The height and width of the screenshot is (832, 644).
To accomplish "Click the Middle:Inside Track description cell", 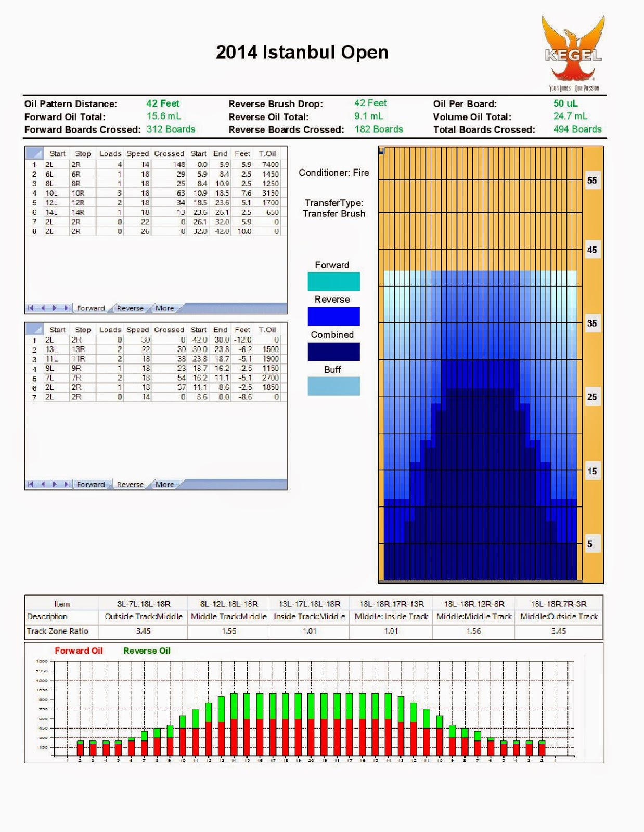I will (x=391, y=617).
